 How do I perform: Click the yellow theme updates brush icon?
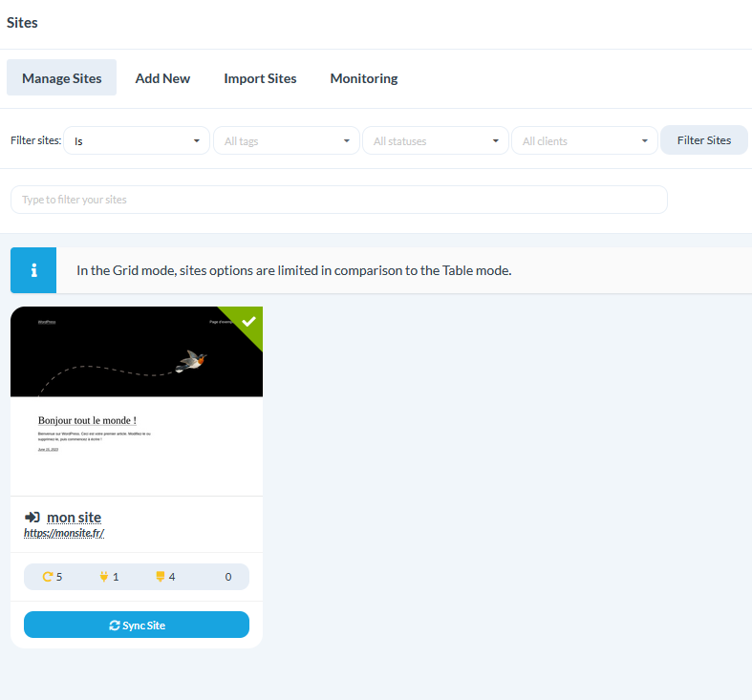click(160, 577)
